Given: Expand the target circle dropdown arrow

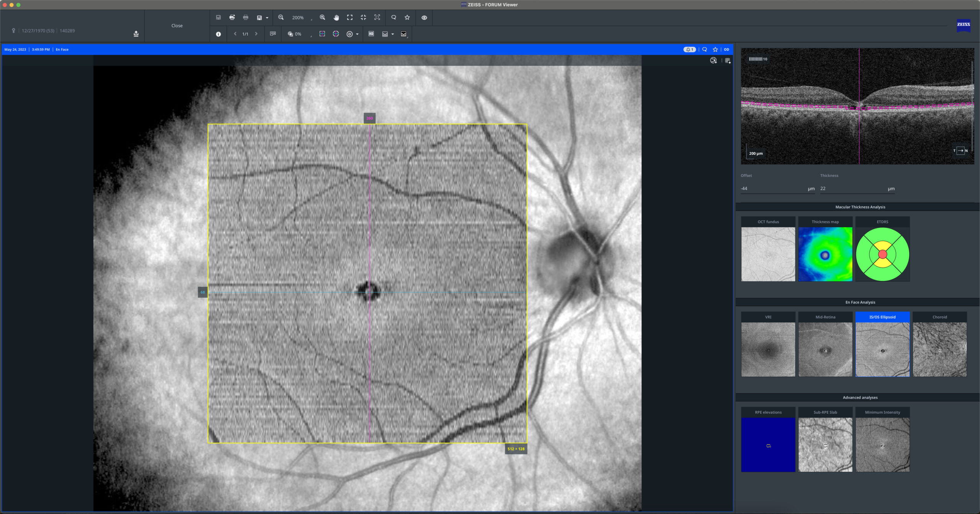Looking at the screenshot, I should pos(358,34).
